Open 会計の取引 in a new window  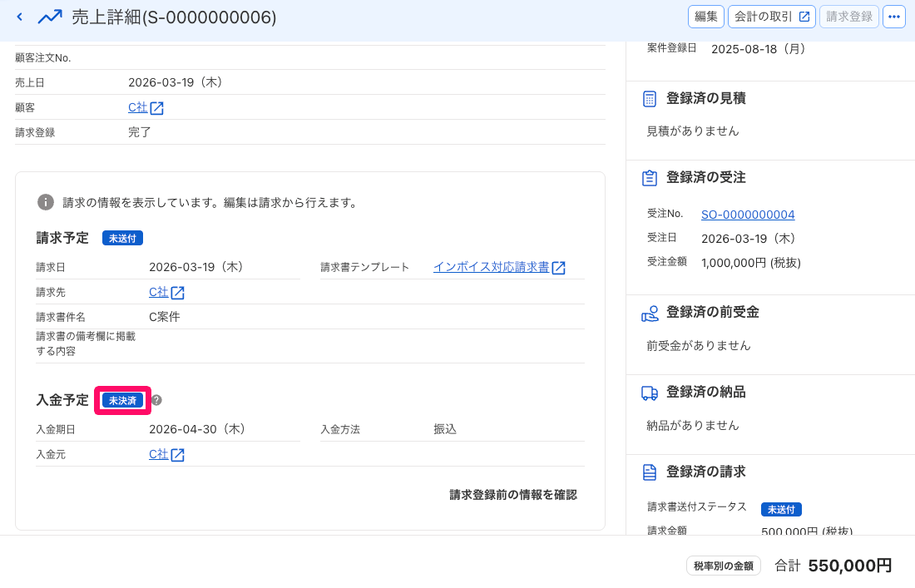772,17
